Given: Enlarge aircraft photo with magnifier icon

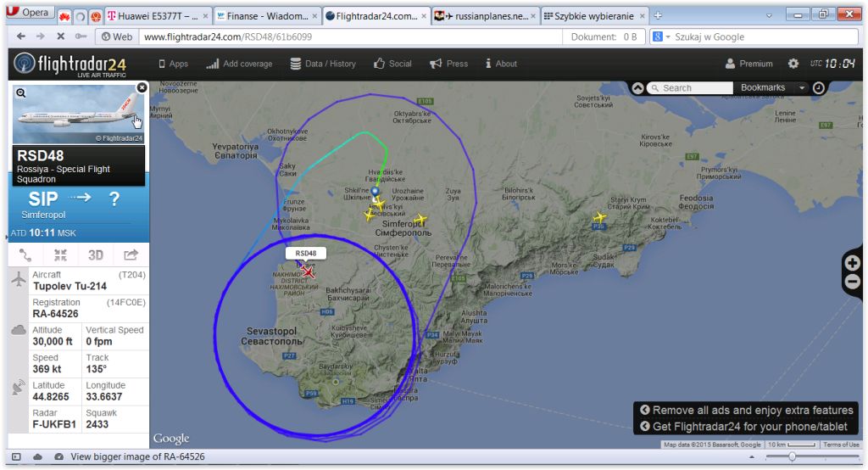Looking at the screenshot, I should [20, 93].
